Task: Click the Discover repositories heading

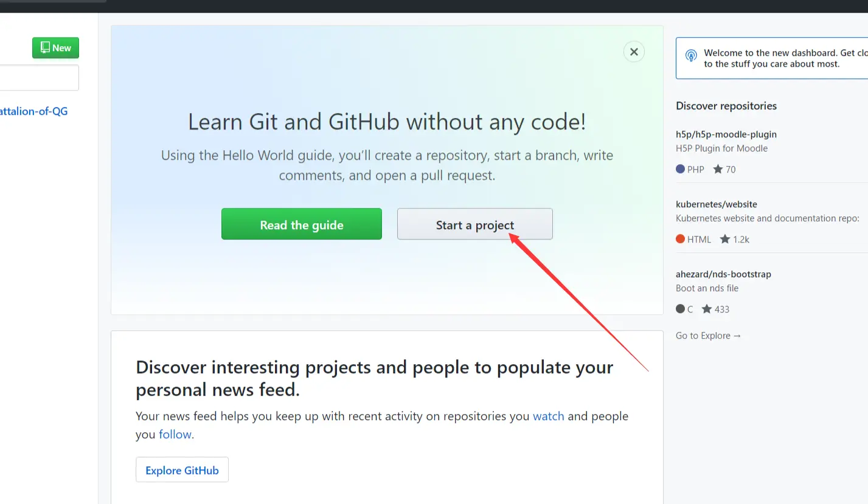Action: click(726, 106)
